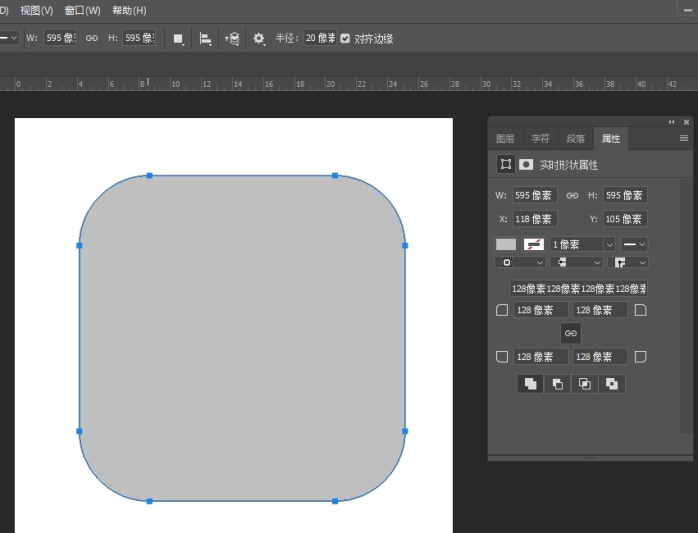
Task: Click the Combine Shapes pathfinder icon
Action: pyautogui.click(x=531, y=384)
